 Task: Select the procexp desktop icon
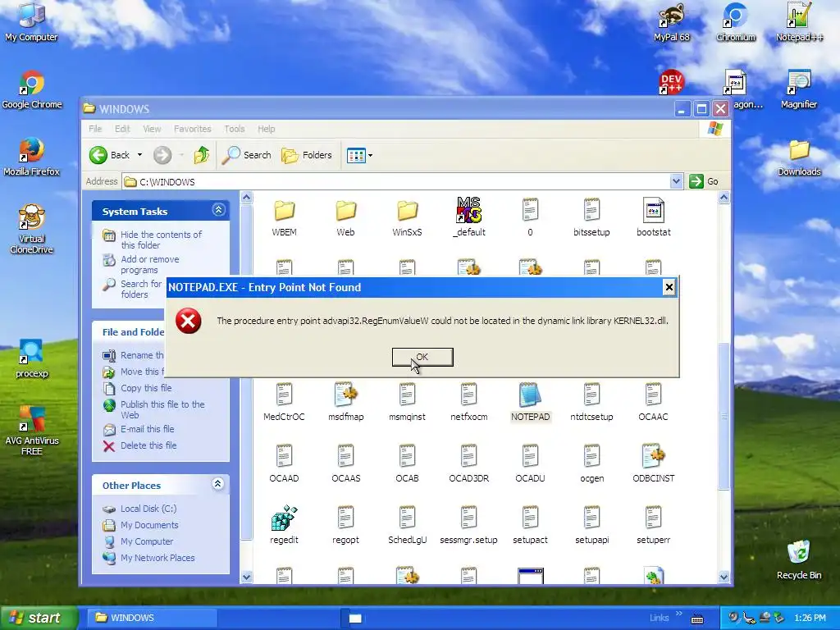(x=32, y=359)
